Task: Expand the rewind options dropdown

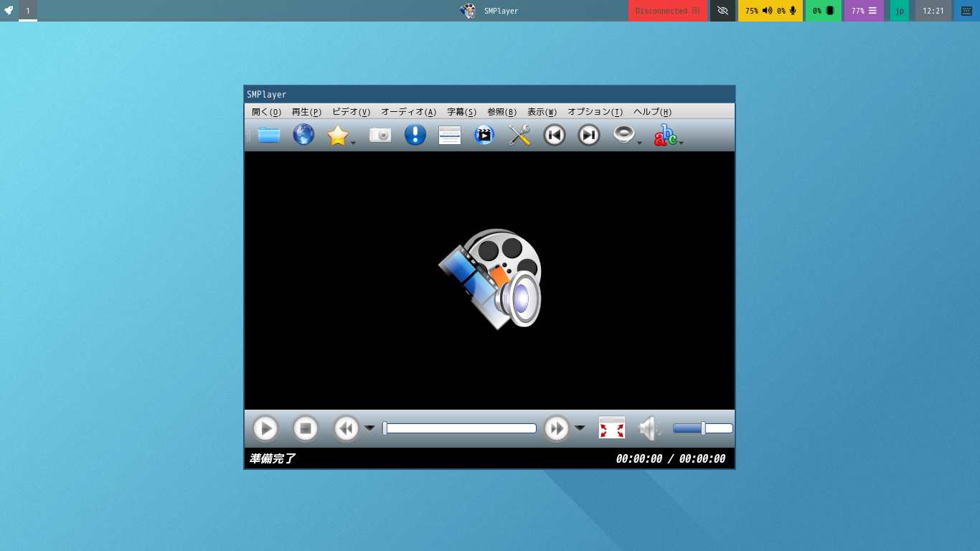Action: pos(369,428)
